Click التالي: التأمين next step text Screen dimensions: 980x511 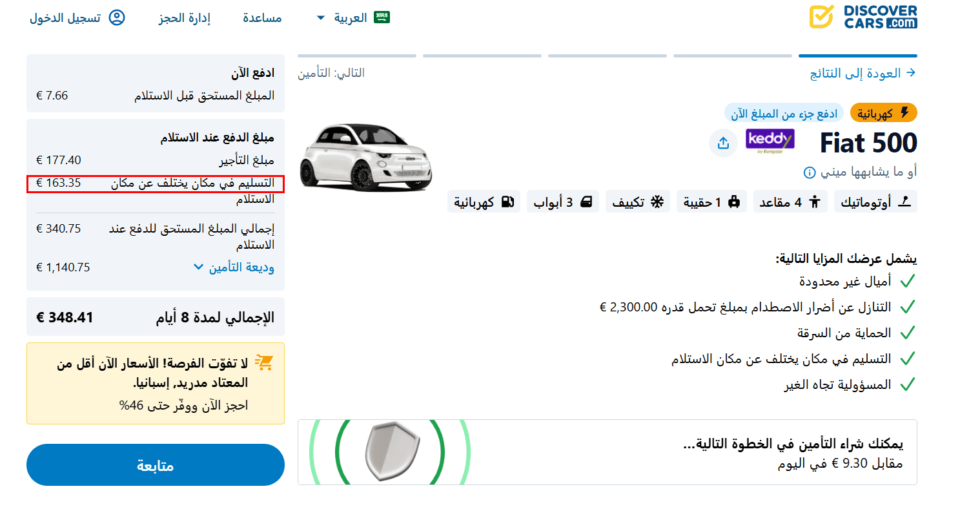point(331,73)
